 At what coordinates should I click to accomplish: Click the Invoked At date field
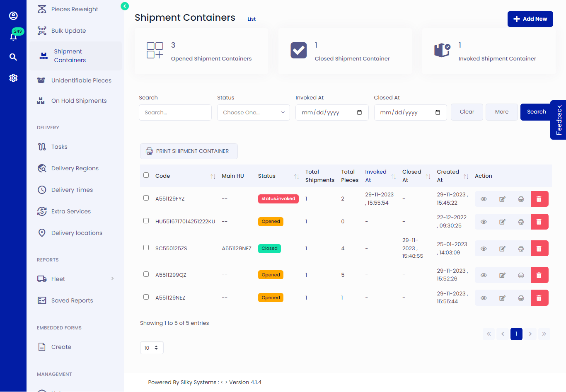coord(331,112)
